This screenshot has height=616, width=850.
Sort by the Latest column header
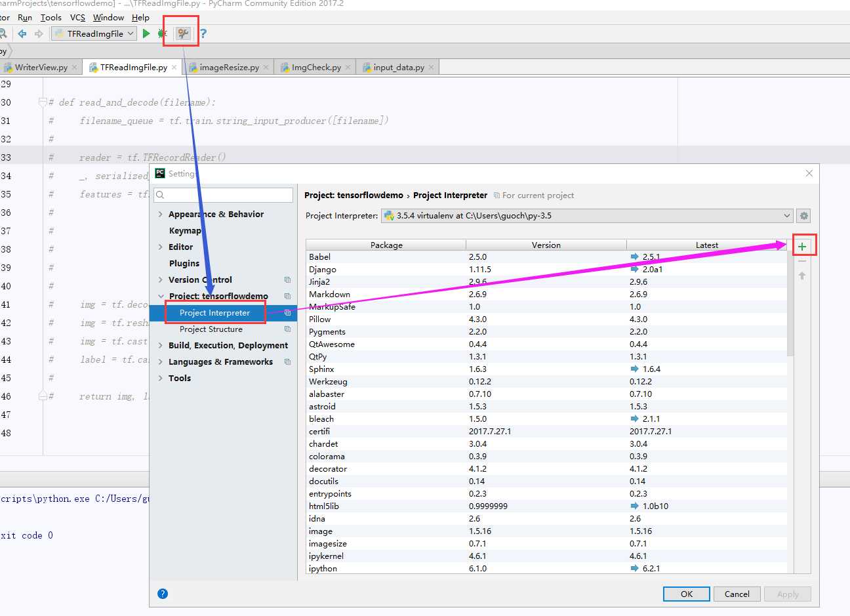[706, 245]
